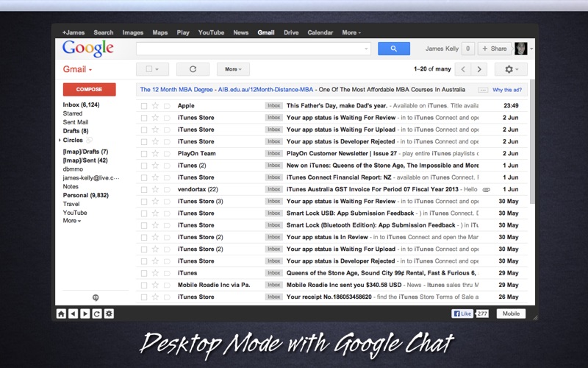
Task: Click the notifications count box showing 0
Action: 467,49
